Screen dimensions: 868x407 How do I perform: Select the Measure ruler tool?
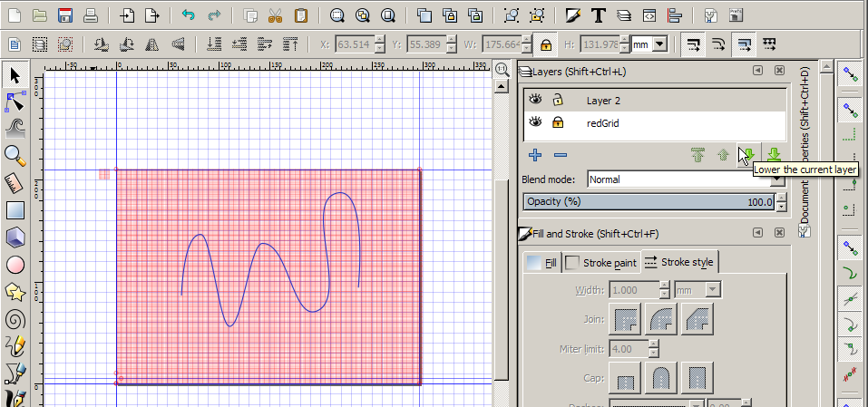15,183
